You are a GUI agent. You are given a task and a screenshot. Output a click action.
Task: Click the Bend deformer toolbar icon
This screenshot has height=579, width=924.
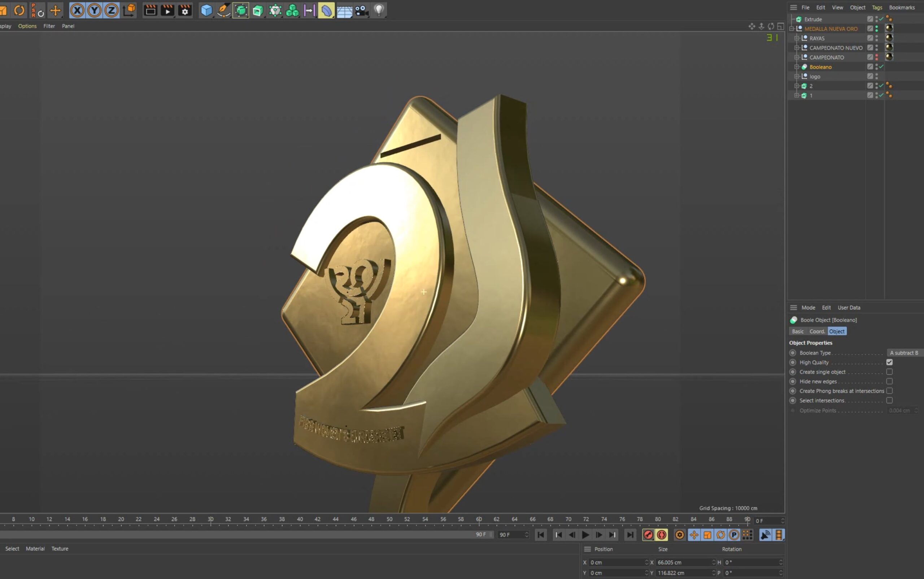tap(326, 10)
